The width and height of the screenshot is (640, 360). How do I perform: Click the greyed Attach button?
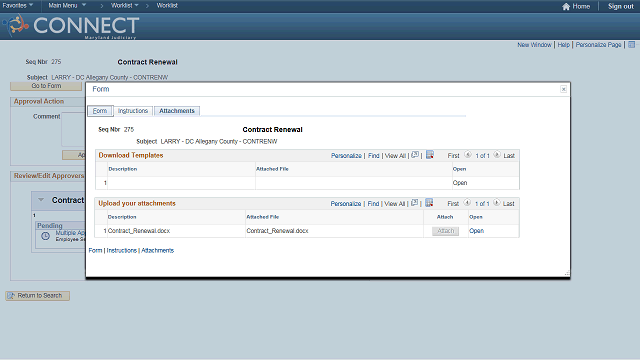pyautogui.click(x=445, y=231)
